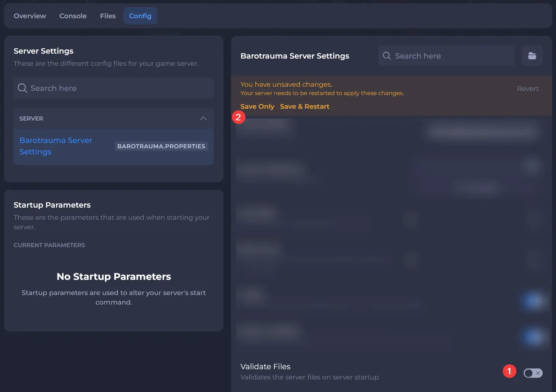Click Save & Restart
This screenshot has width=556, height=392.
tap(304, 106)
